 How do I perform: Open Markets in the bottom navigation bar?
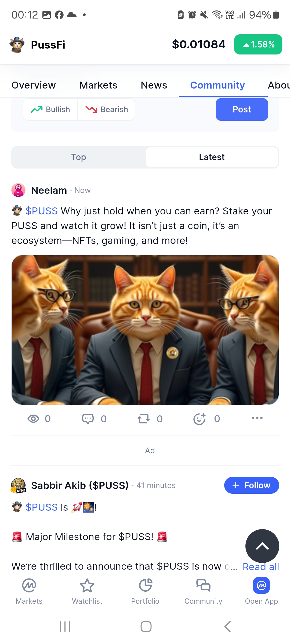coord(29,591)
